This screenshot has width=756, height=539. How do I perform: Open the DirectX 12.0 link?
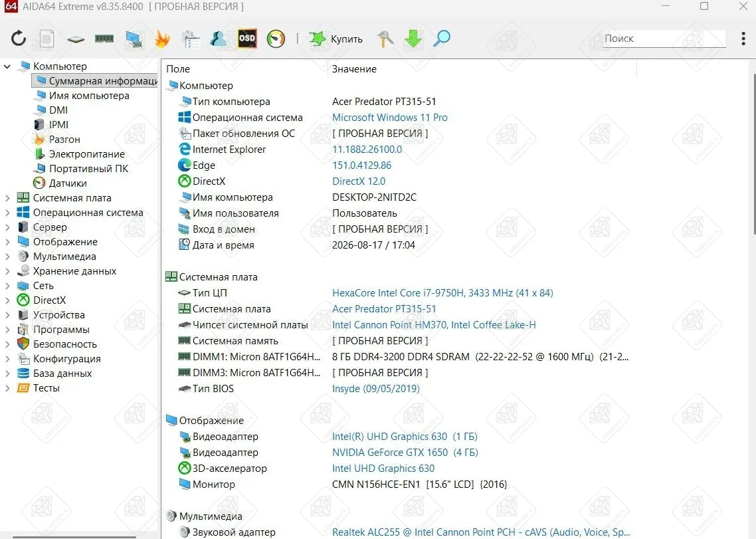359,181
